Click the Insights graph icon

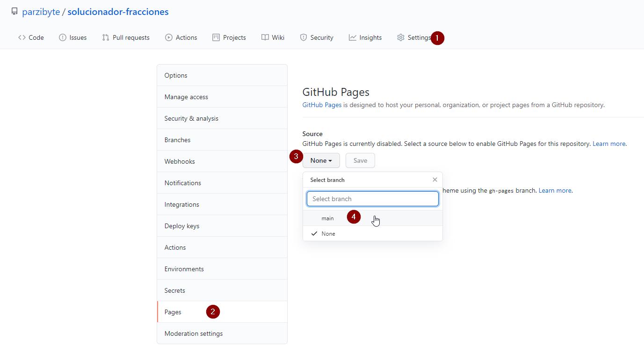coord(353,37)
